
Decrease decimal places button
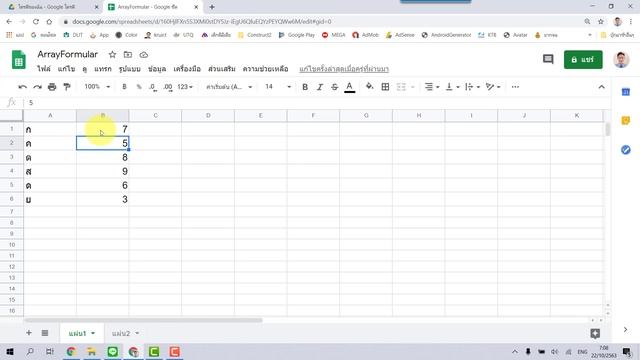[x=153, y=87]
